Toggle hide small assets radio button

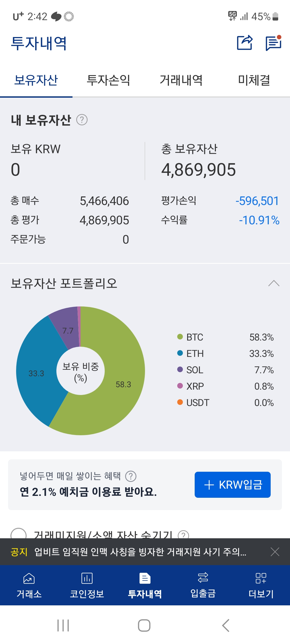coord(18,534)
